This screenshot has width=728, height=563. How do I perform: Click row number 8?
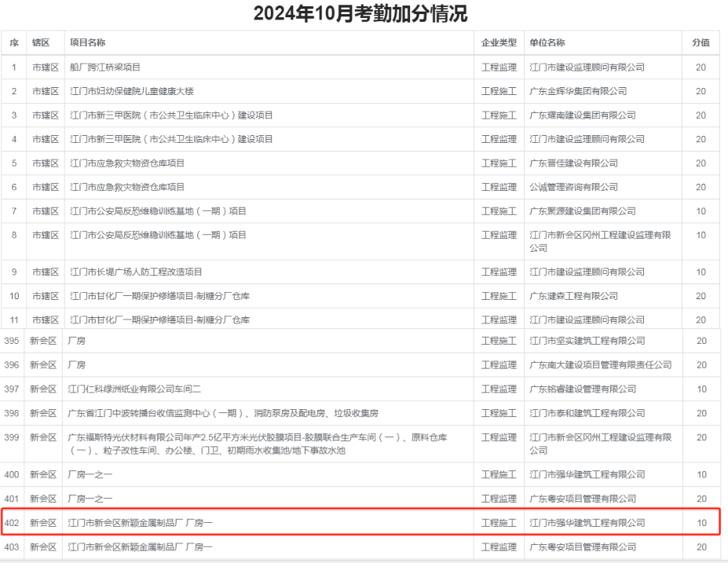(14, 236)
